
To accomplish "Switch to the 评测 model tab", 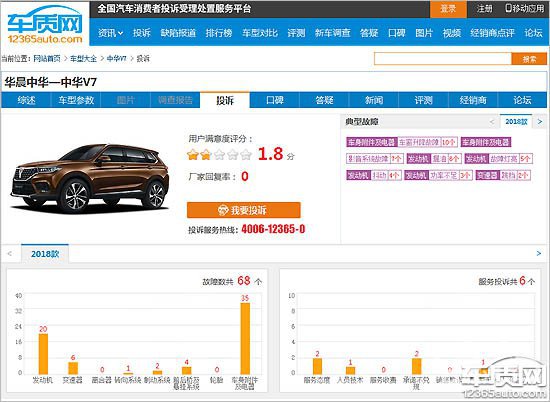I will coord(423,100).
